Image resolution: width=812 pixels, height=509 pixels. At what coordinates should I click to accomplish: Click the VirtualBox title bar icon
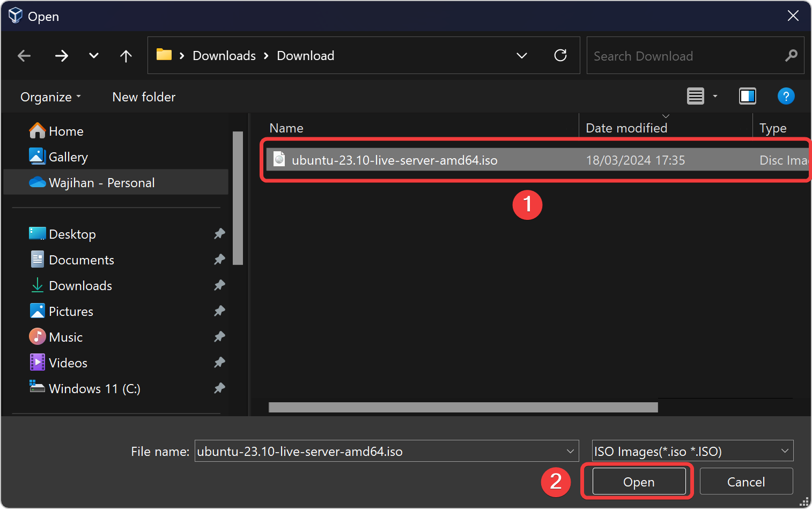click(x=16, y=16)
